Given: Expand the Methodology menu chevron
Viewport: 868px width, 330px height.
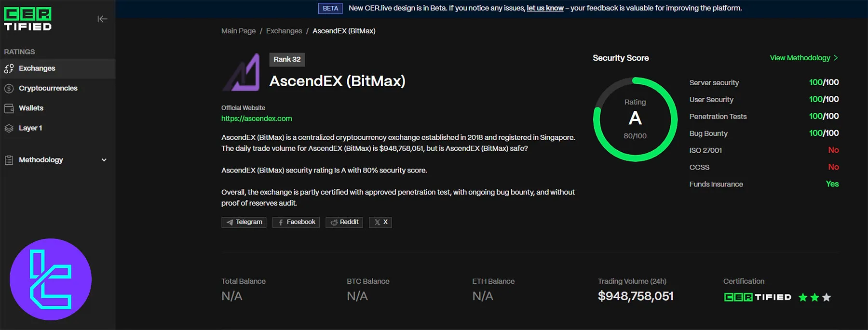Looking at the screenshot, I should coord(104,160).
